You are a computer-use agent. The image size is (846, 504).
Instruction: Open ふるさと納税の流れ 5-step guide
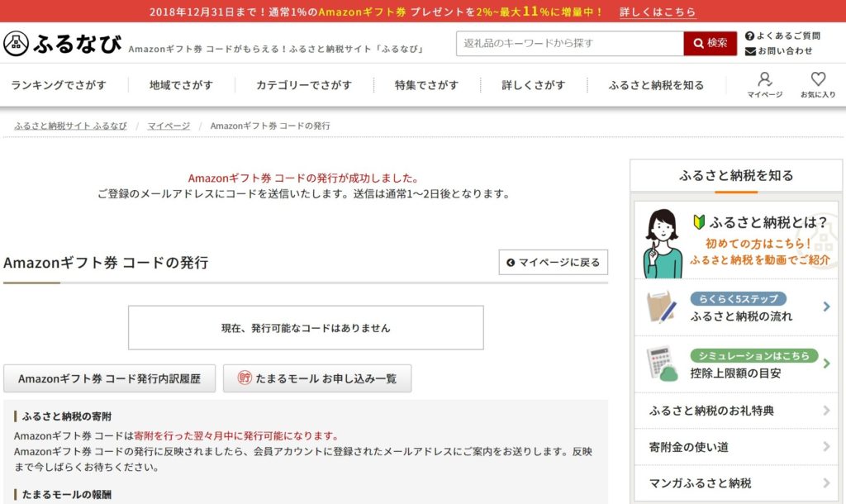pos(735,307)
